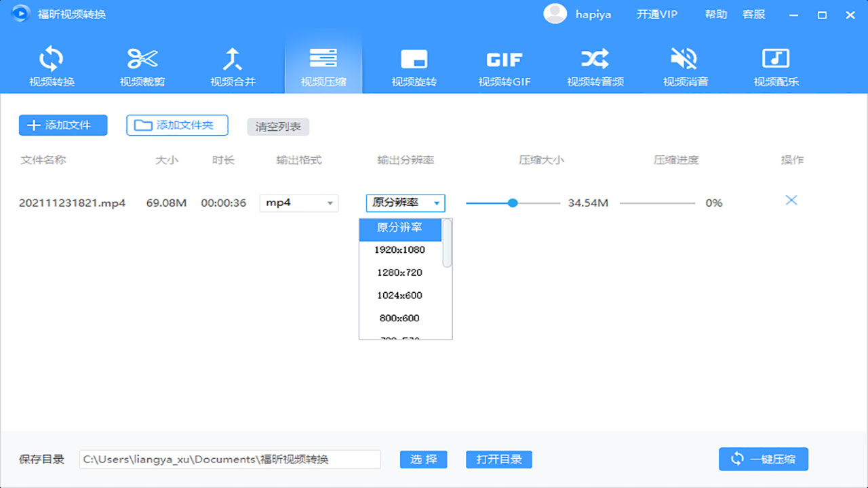Switch to the 视频压缩 tab
This screenshot has width=868, height=488.
[x=323, y=66]
